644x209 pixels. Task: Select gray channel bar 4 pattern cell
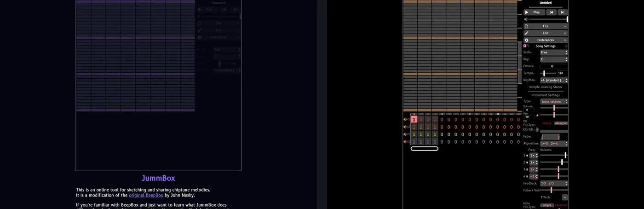coord(435,142)
